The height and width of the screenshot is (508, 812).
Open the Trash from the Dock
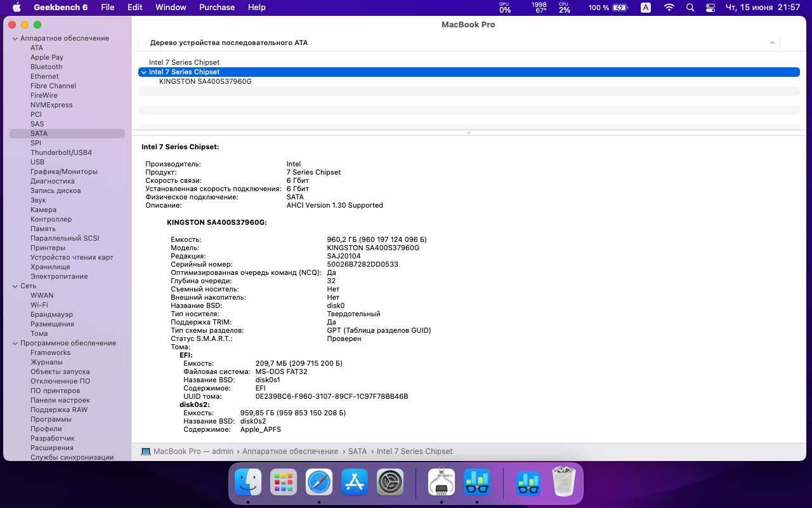[x=564, y=483]
